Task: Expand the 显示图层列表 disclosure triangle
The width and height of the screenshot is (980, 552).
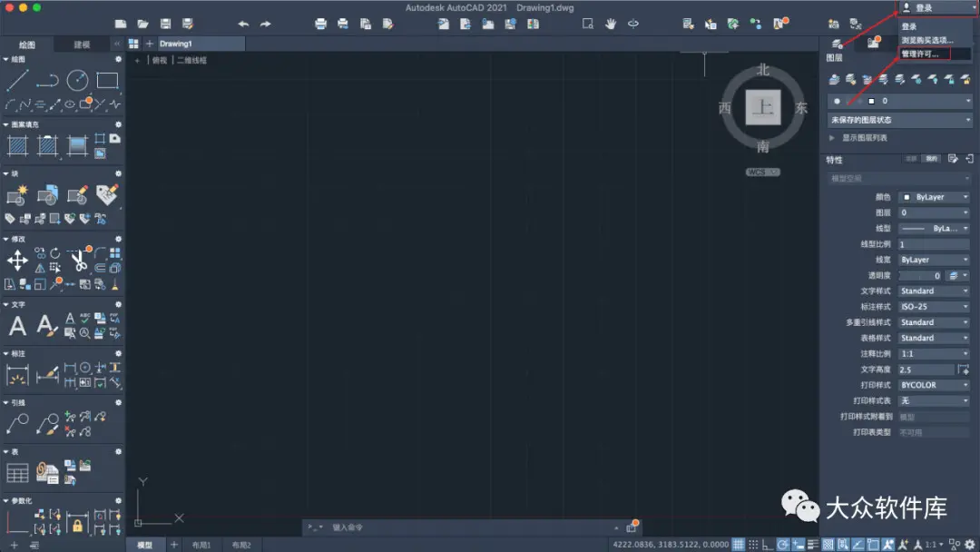Action: (x=832, y=137)
